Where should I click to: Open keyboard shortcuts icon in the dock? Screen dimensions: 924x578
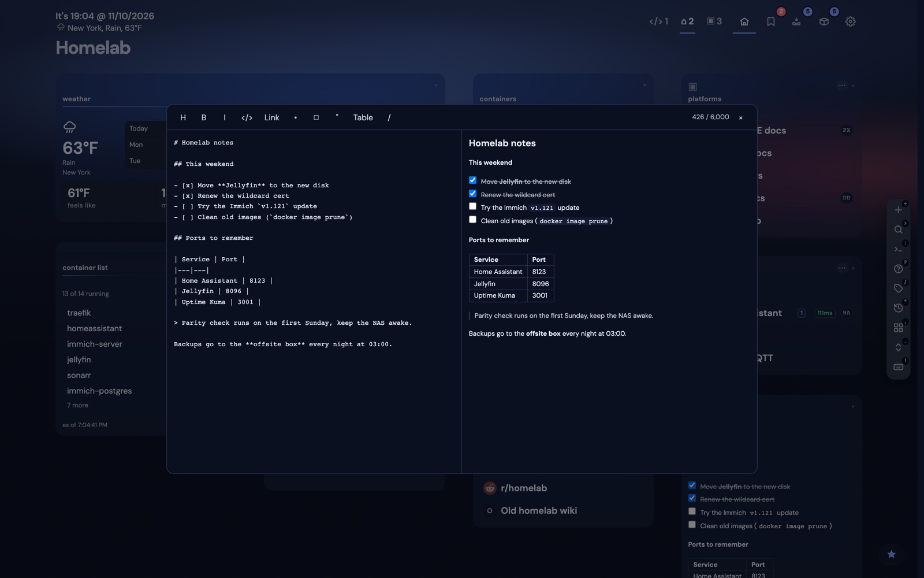(899, 367)
